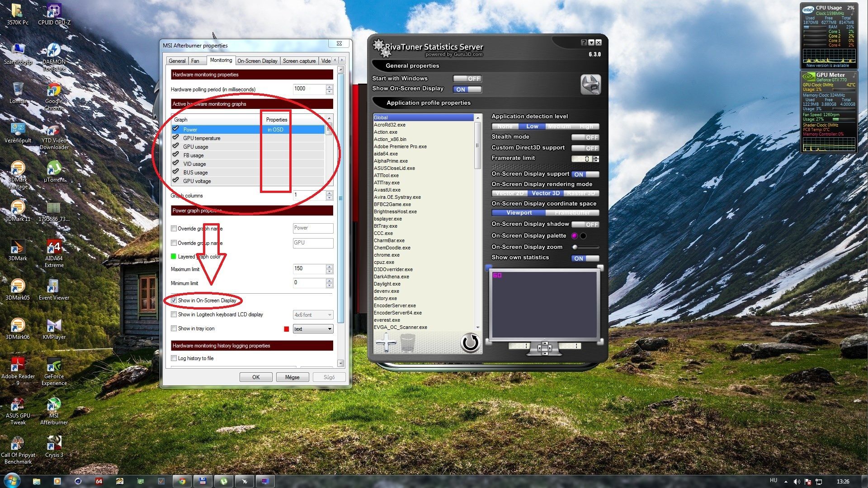This screenshot has height=488, width=868.
Task: Click the green plus add profile icon
Action: [386, 343]
